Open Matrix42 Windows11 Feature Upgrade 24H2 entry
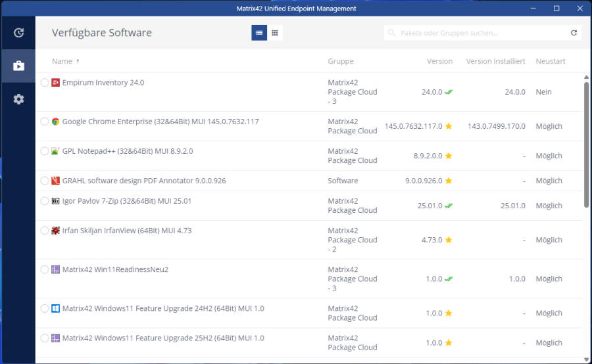 (163, 309)
